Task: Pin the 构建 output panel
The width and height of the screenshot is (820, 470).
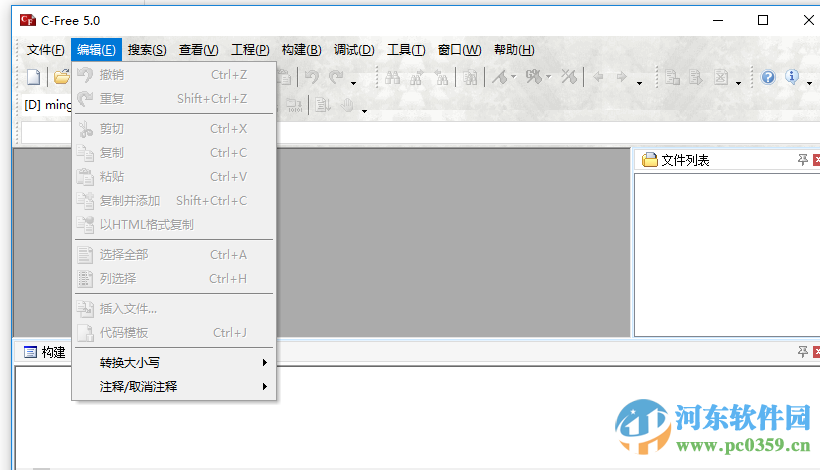Action: point(802,352)
